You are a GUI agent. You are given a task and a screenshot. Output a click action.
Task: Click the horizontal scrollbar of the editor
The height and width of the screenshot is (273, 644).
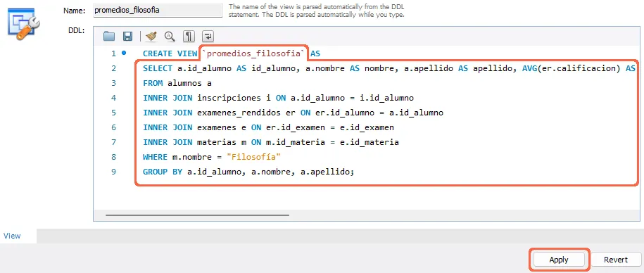(x=197, y=215)
